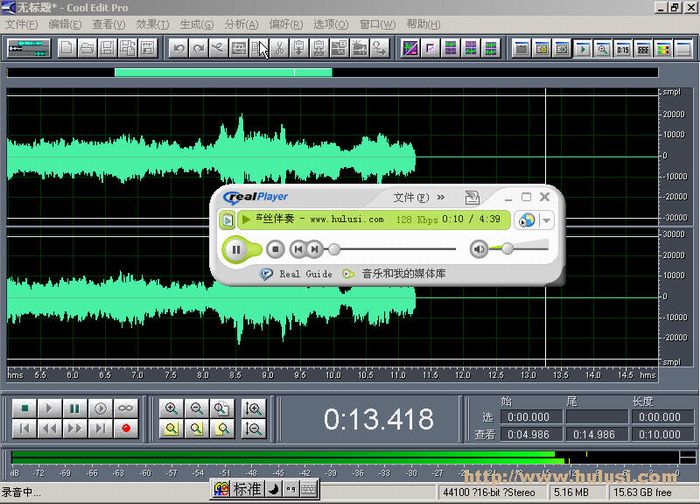
Task: Toggle loop playback with the infinity button
Action: [x=125, y=408]
